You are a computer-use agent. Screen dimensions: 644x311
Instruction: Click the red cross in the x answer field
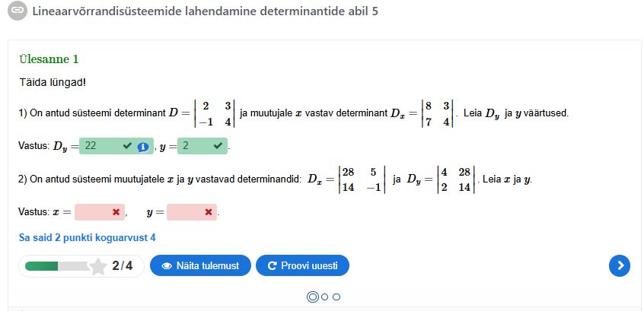pos(116,212)
